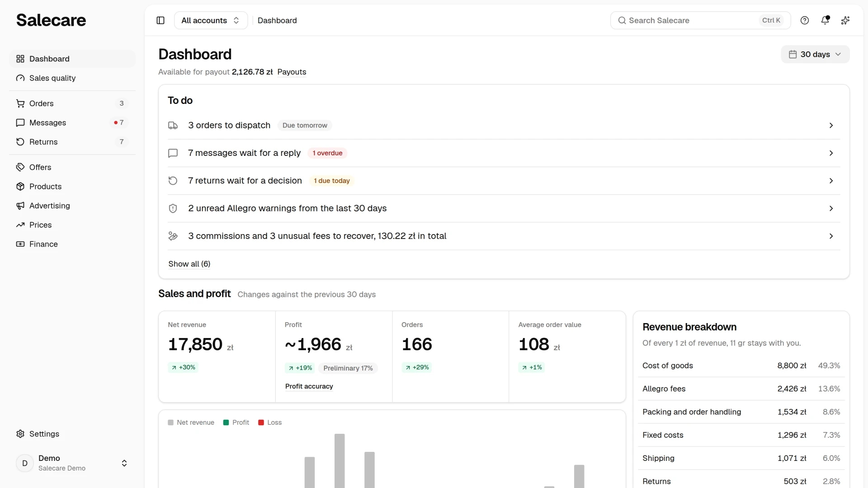Viewport: 868px width, 488px height.
Task: Open the Profit accuracy link
Action: tap(309, 386)
